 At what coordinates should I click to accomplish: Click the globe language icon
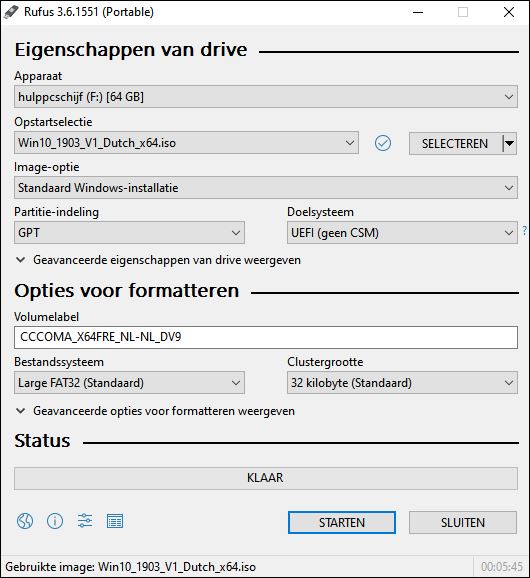tap(25, 521)
